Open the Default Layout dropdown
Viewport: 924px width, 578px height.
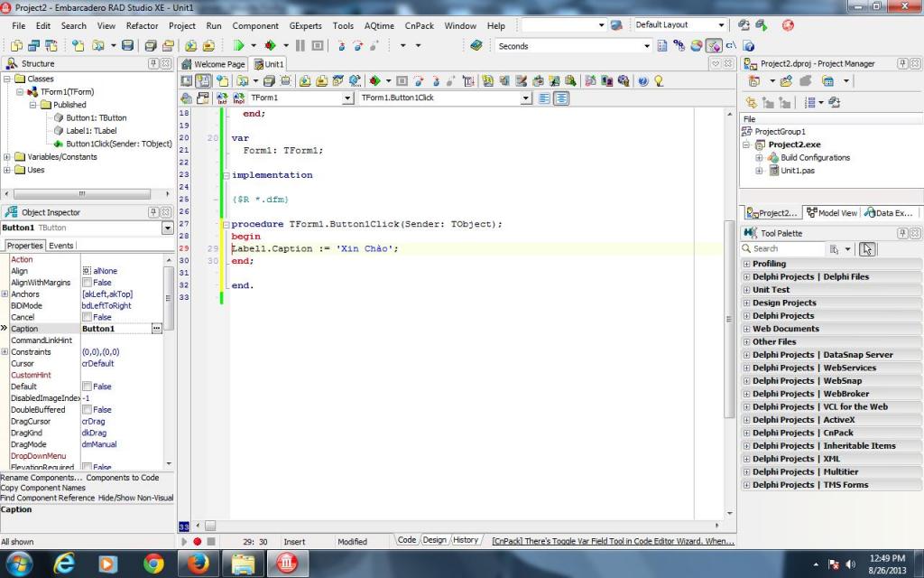[721, 25]
